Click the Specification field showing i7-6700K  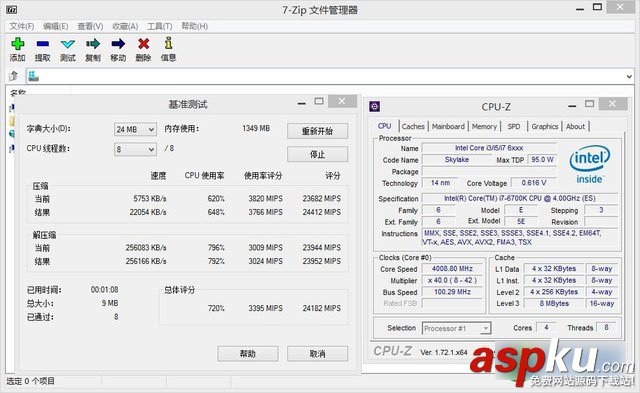(520, 198)
